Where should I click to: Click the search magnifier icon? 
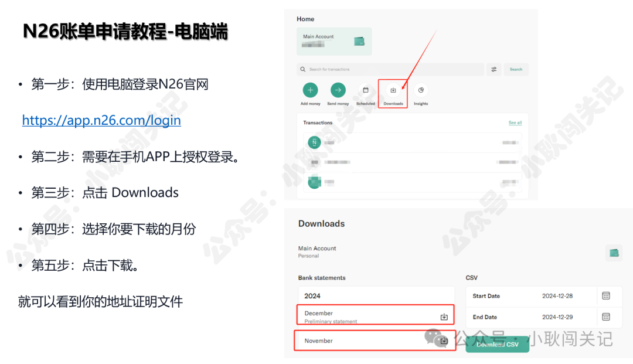pos(303,69)
